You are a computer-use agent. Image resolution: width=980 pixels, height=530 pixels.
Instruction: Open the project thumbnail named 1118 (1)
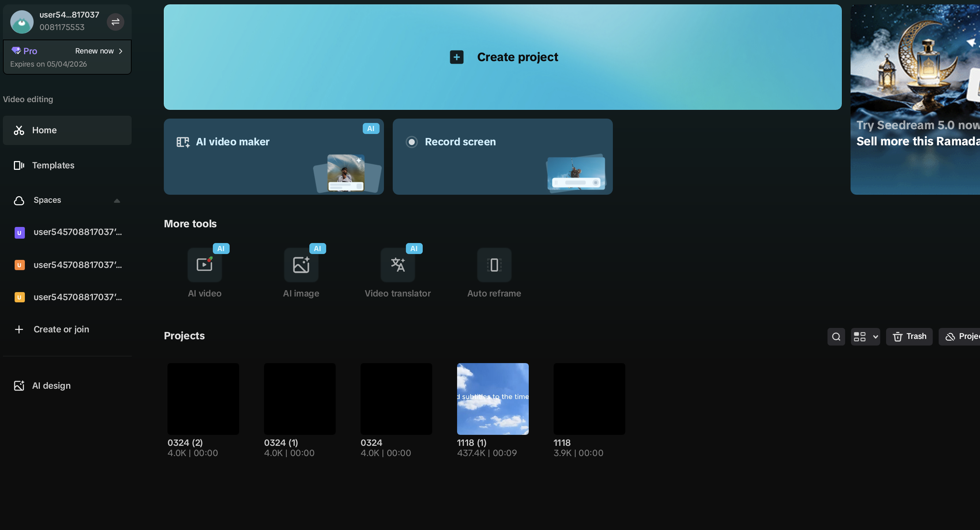[x=493, y=399]
